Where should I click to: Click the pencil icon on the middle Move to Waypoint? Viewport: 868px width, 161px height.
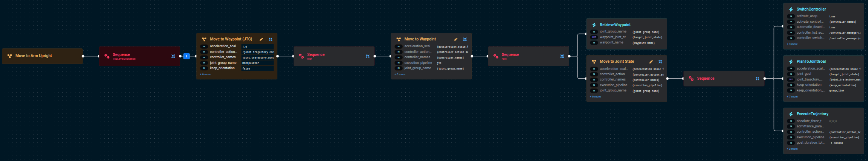pos(456,39)
